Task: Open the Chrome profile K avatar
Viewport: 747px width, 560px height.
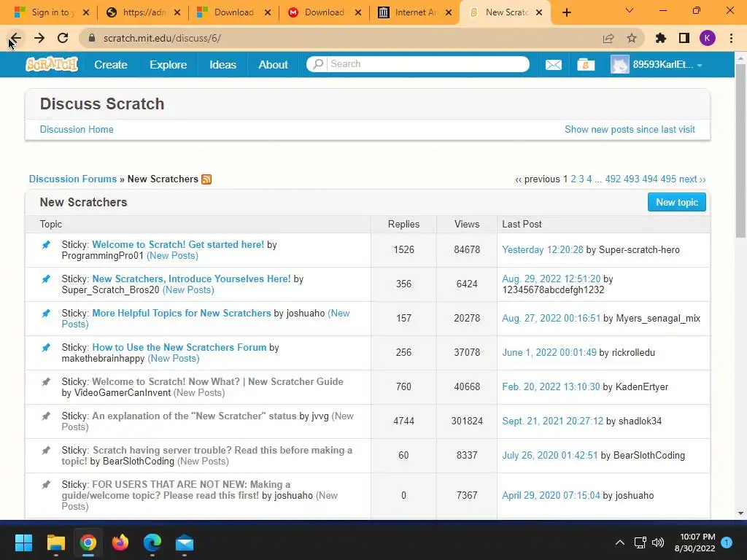Action: click(x=708, y=38)
